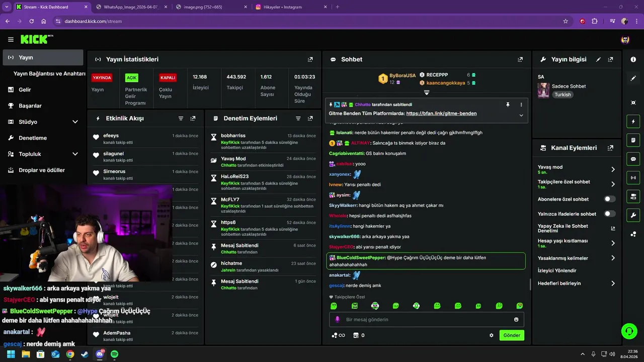The height and width of the screenshot is (362, 644).
Task: Click the pencil icon in right rail
Action: pos(633,78)
